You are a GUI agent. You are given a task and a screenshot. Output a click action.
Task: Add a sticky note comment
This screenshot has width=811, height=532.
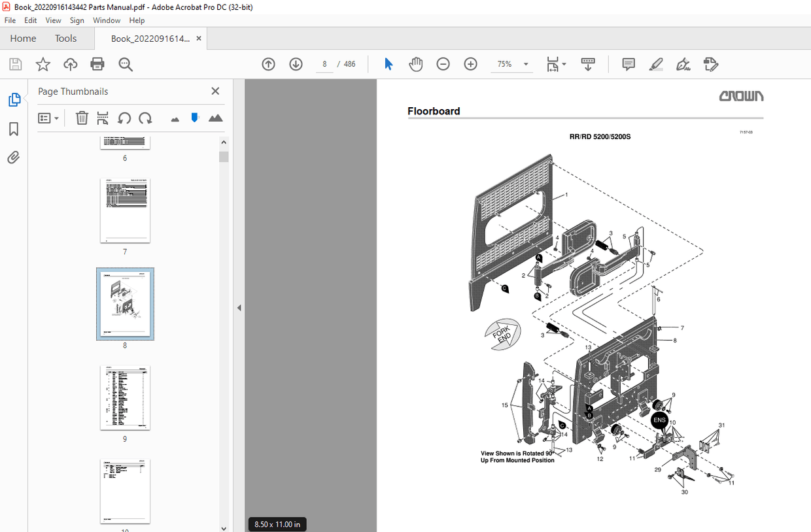click(x=628, y=64)
